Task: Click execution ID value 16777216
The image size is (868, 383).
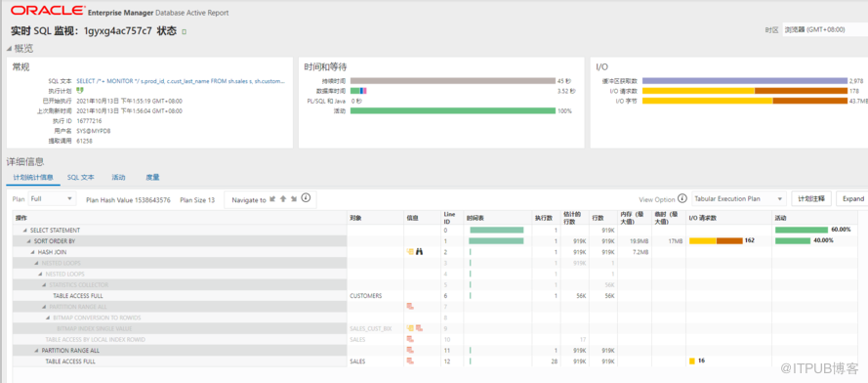Action: pyautogui.click(x=89, y=121)
